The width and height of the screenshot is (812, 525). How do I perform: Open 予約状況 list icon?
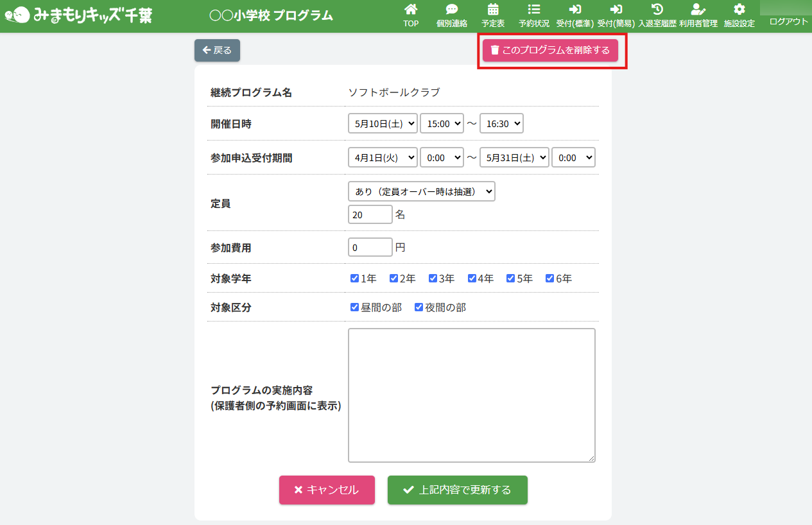point(534,10)
